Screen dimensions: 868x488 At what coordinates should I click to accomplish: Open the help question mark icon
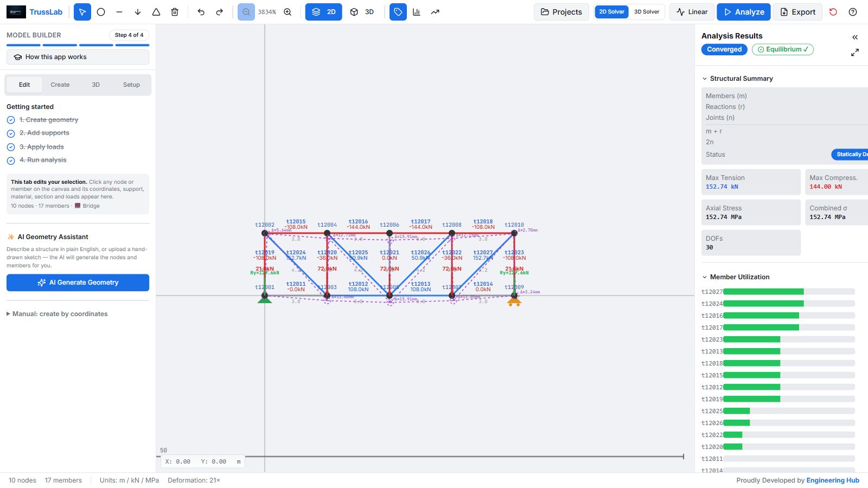(853, 12)
